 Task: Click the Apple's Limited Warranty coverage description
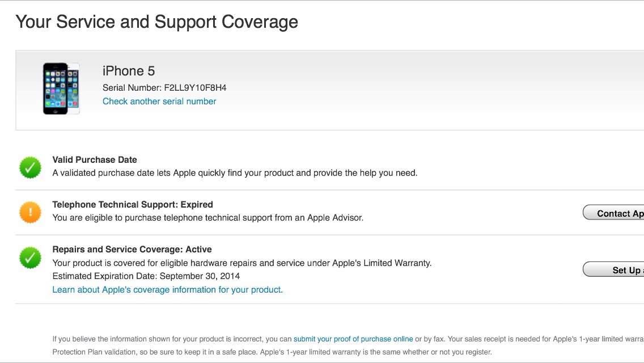242,263
